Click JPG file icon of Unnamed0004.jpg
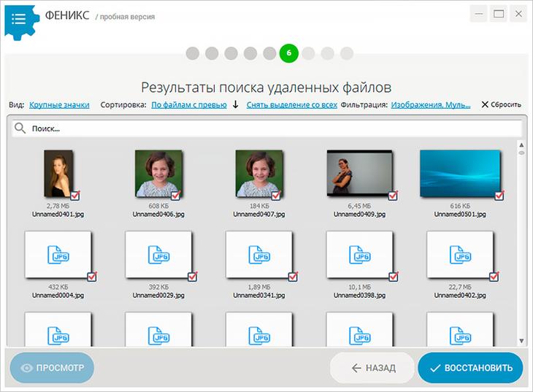This screenshot has width=533, height=392. 58,254
